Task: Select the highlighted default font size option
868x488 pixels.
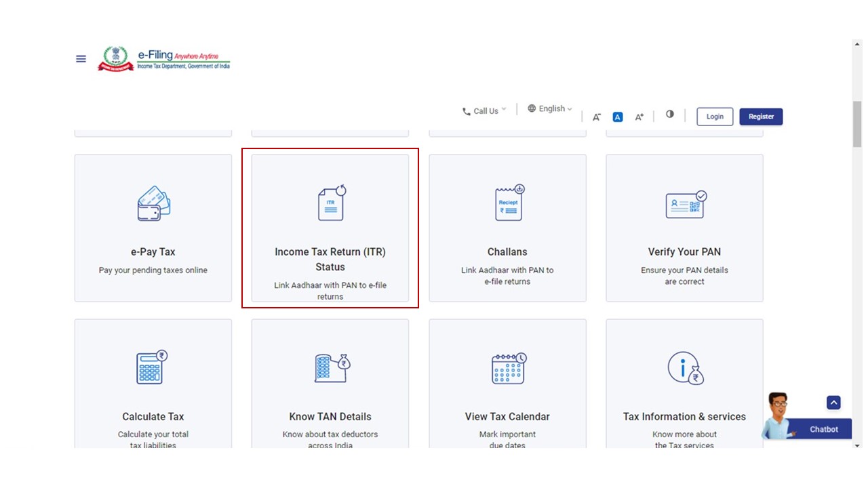Action: [617, 116]
